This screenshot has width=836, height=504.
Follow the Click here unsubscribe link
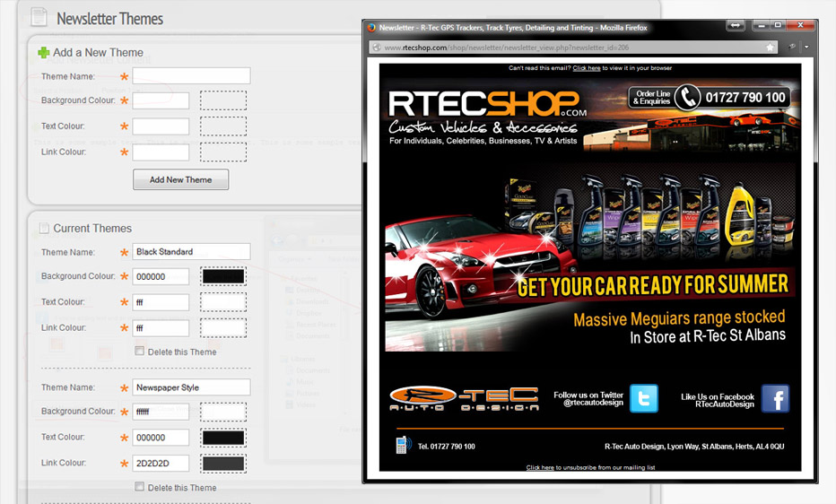tap(540, 467)
